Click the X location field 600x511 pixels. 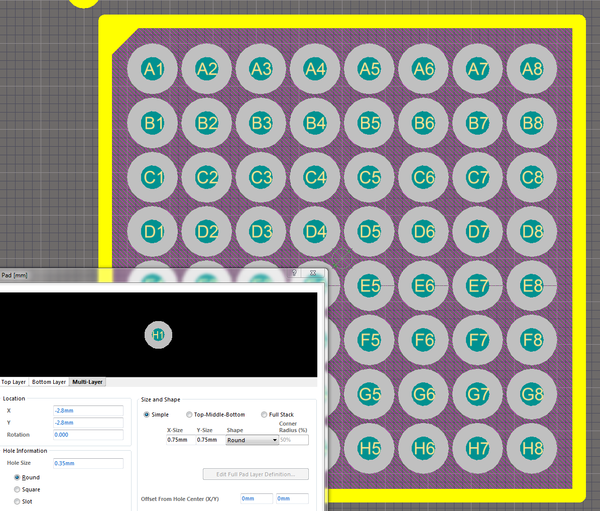(88, 411)
